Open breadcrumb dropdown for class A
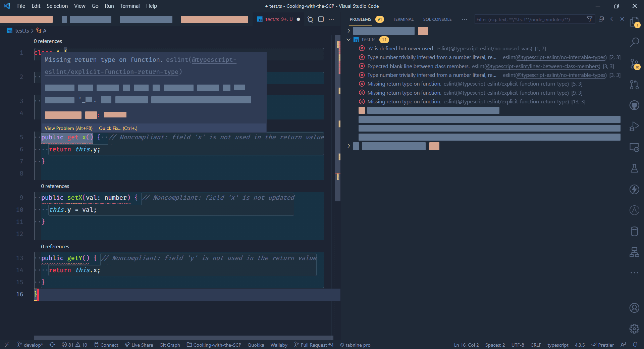Viewport: 644px width, 349px height. (x=41, y=31)
